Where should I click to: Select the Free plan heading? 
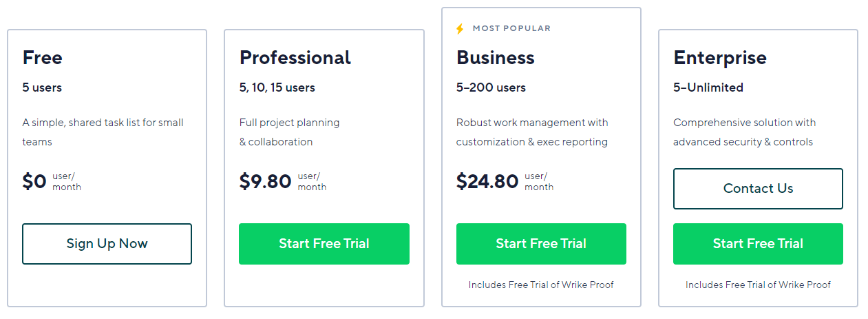point(43,57)
